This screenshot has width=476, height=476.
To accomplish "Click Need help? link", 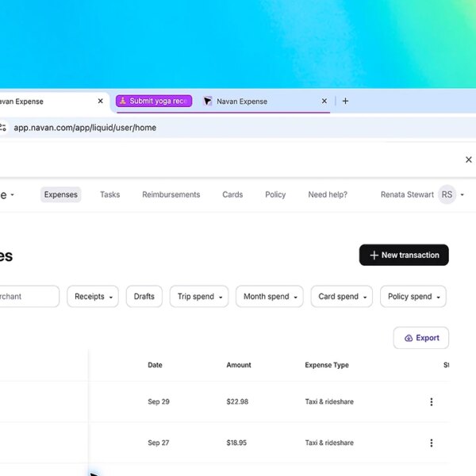I will coord(328,194).
